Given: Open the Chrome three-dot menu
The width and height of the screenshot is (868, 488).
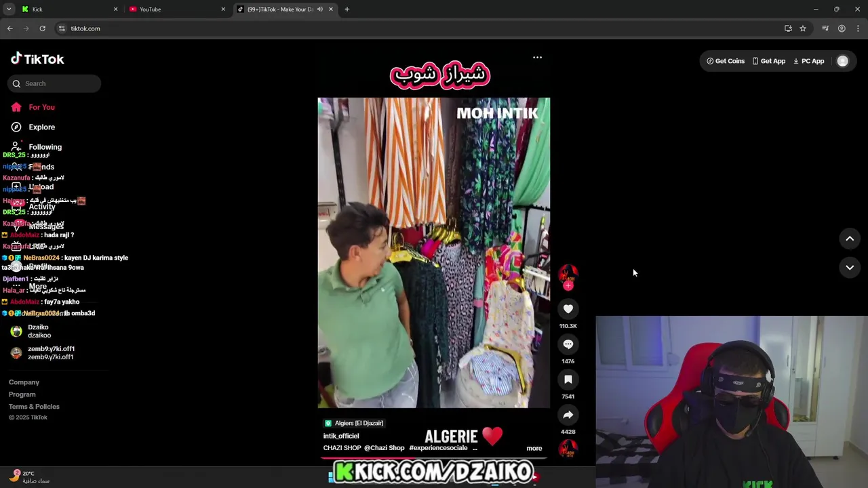Looking at the screenshot, I should pos(859,28).
